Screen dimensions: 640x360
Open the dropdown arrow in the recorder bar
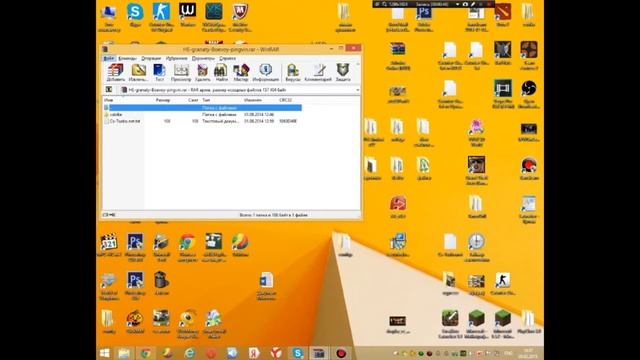click(457, 4)
